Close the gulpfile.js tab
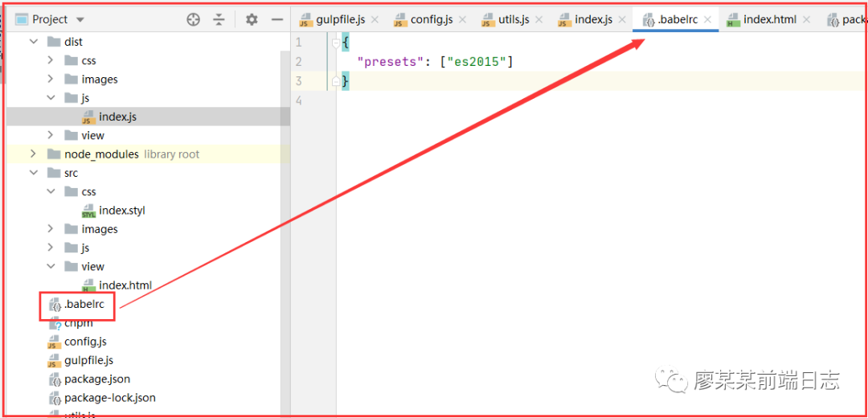This screenshot has height=418, width=868. coord(375,19)
